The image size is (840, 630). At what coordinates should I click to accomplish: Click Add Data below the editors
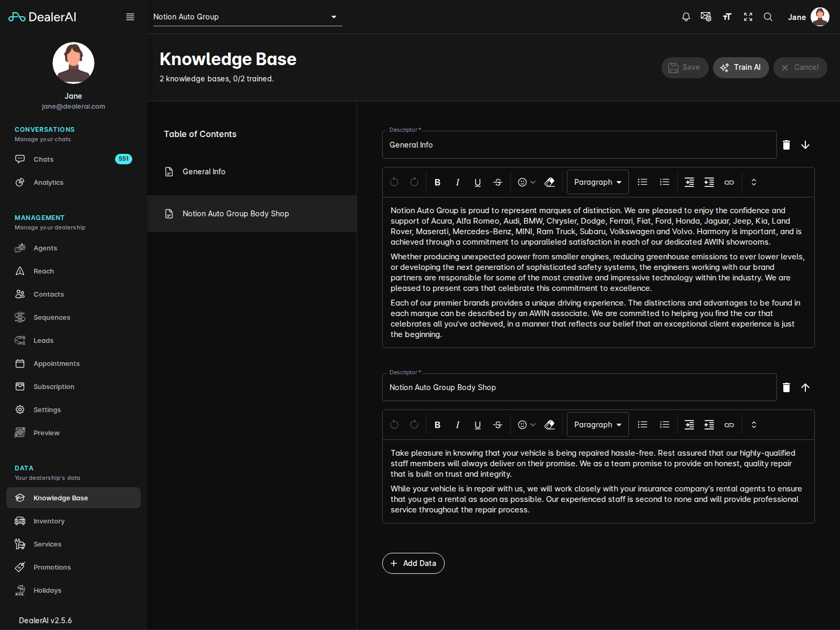(413, 563)
